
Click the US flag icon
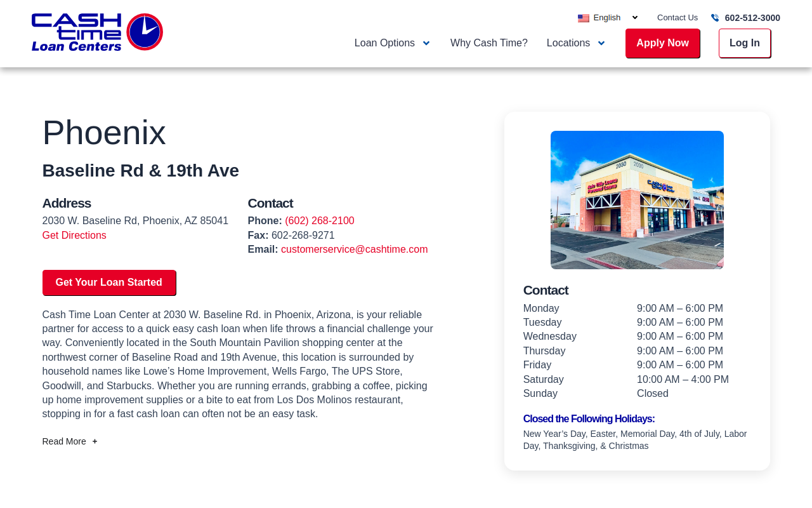click(x=584, y=18)
